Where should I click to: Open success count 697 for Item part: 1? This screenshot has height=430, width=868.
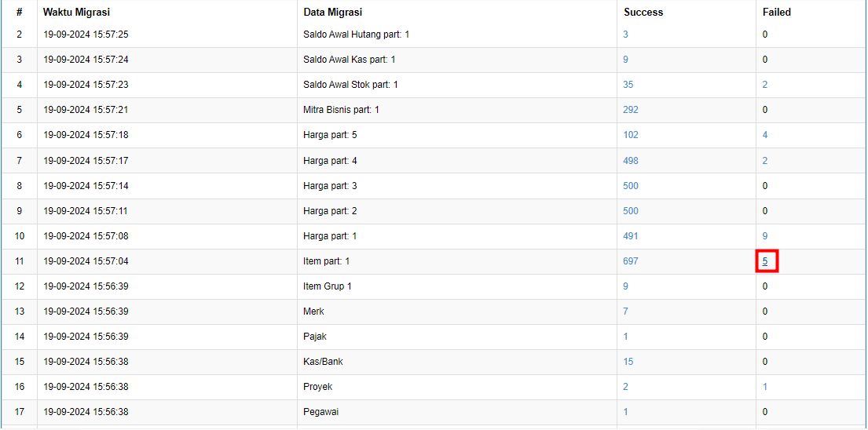(631, 261)
